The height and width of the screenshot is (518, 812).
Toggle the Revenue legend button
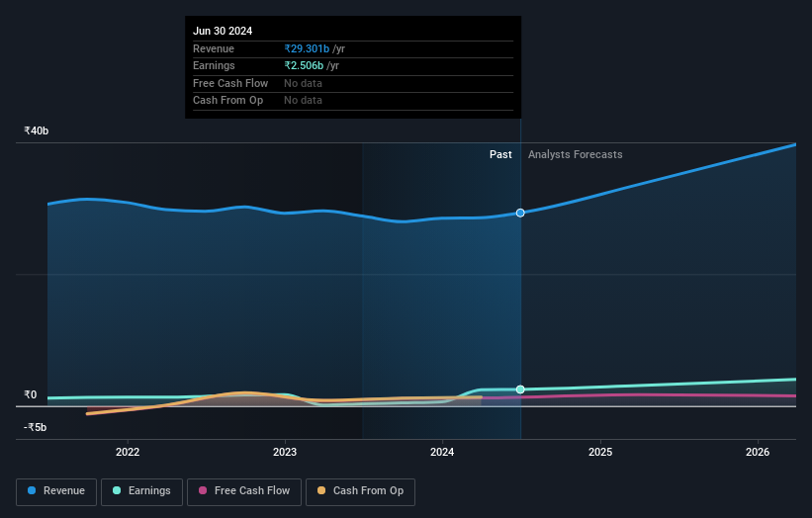coord(56,491)
